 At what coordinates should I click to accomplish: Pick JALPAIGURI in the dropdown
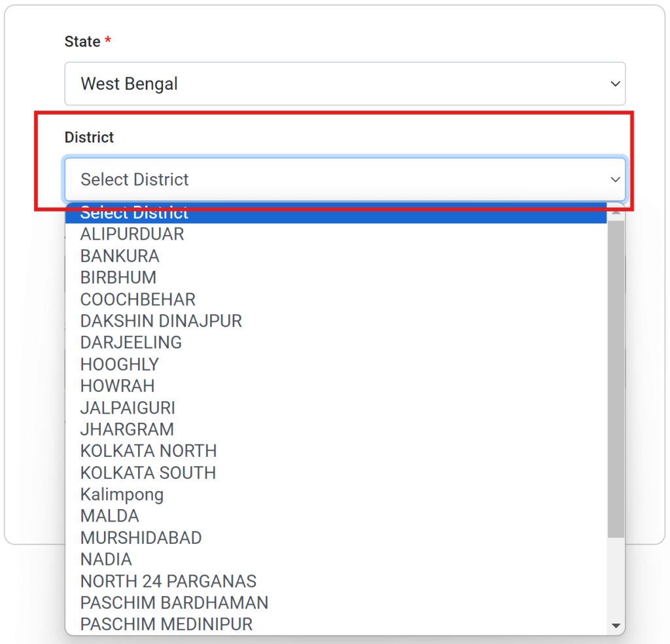coord(128,408)
